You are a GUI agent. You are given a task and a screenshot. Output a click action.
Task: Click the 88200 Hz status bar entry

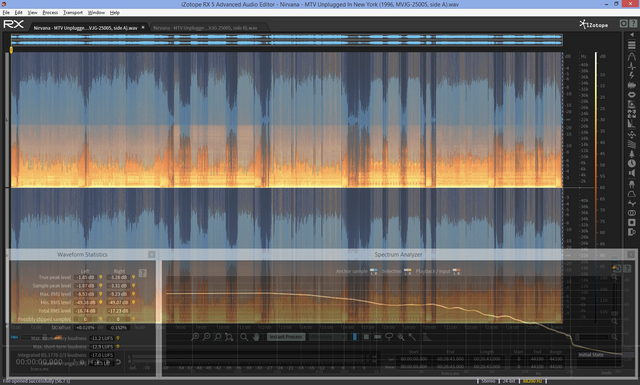[533, 381]
